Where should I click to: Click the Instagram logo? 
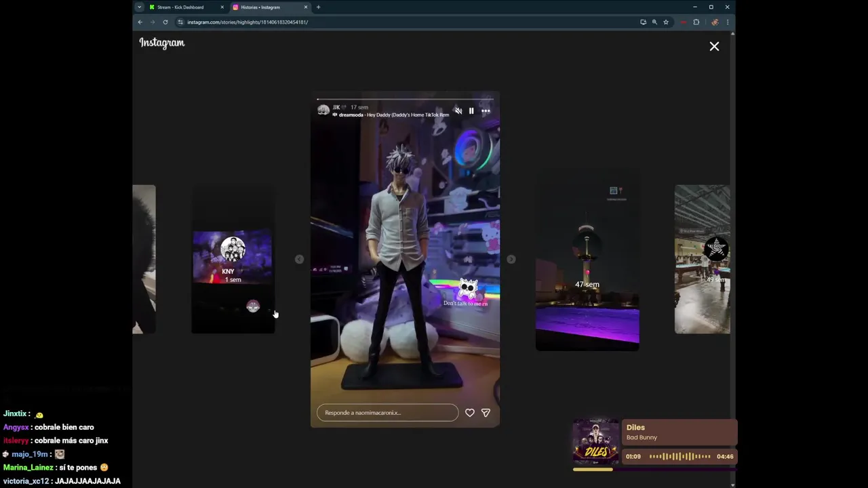162,43
